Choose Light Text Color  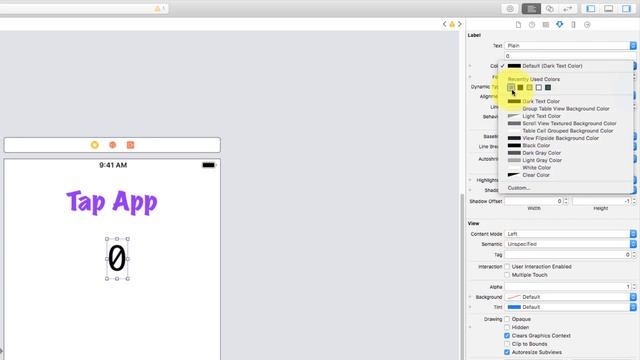[566, 116]
